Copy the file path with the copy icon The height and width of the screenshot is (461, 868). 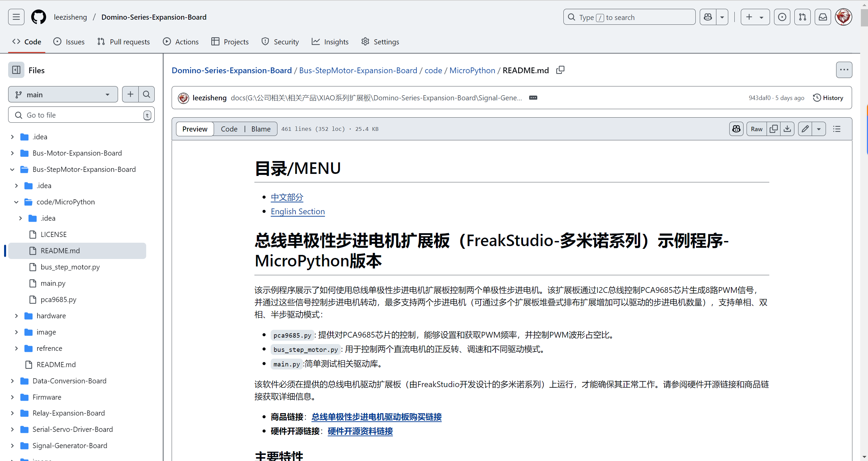tap(560, 70)
